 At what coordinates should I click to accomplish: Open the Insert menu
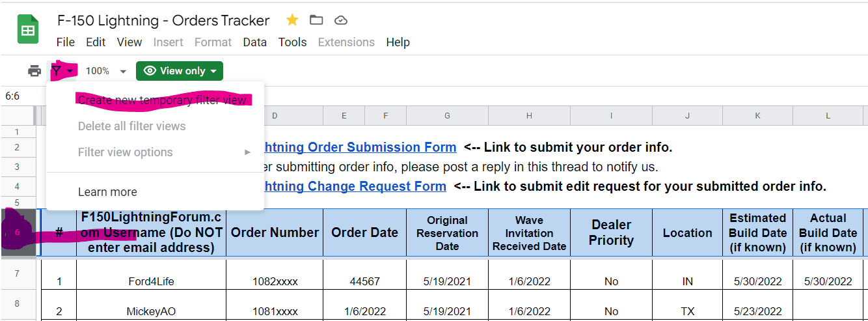[x=169, y=42]
